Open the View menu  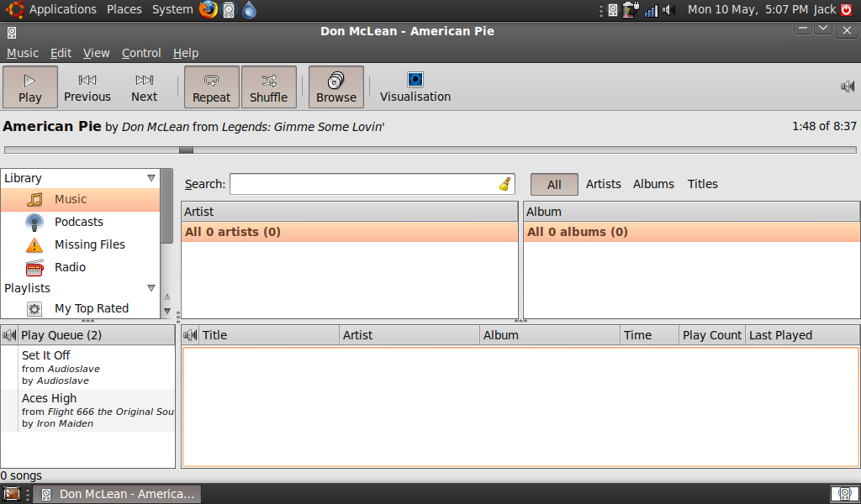(x=96, y=53)
